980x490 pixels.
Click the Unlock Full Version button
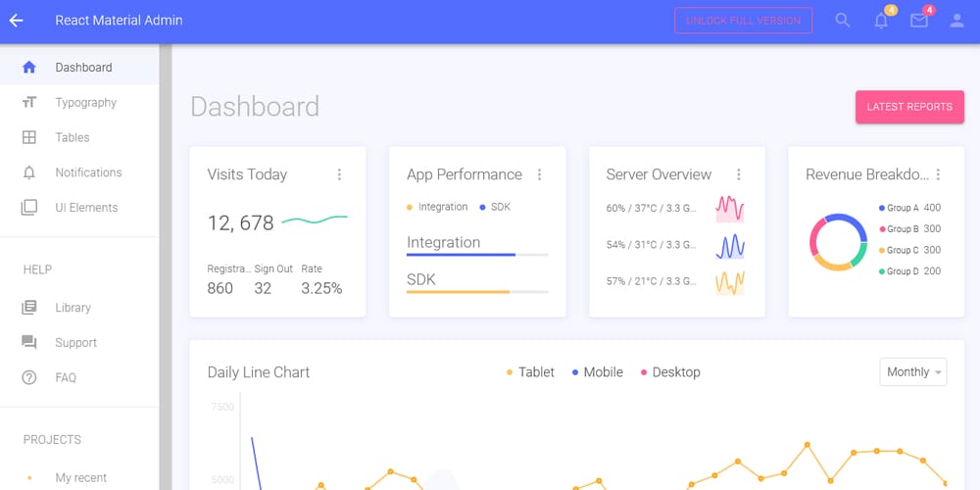click(x=743, y=21)
